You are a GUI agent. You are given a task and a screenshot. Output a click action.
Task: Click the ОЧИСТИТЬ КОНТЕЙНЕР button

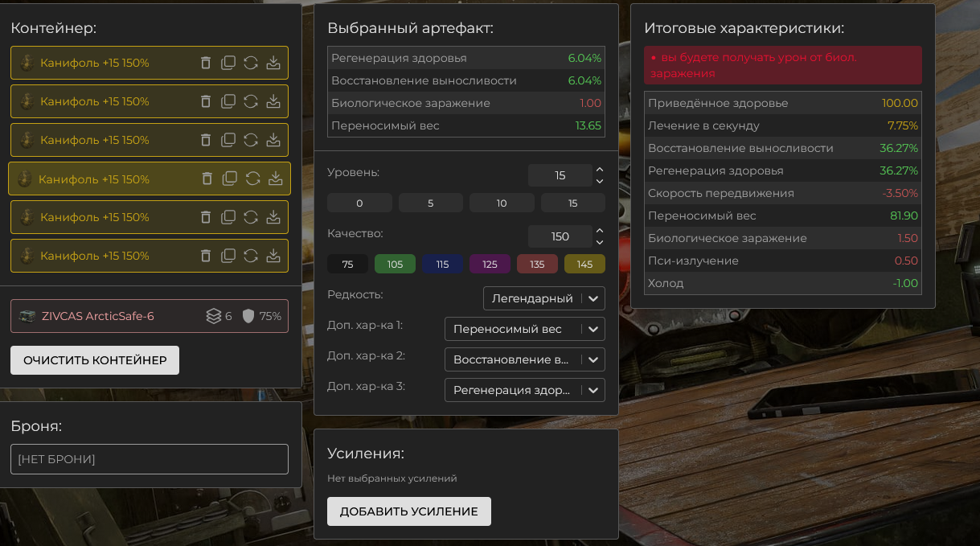point(95,360)
